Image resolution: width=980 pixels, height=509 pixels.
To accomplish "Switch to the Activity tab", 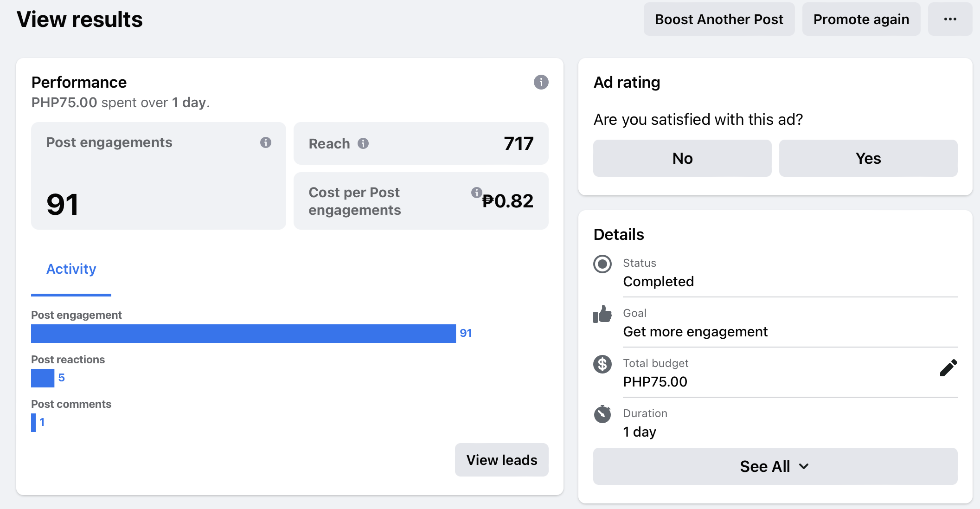I will (71, 269).
